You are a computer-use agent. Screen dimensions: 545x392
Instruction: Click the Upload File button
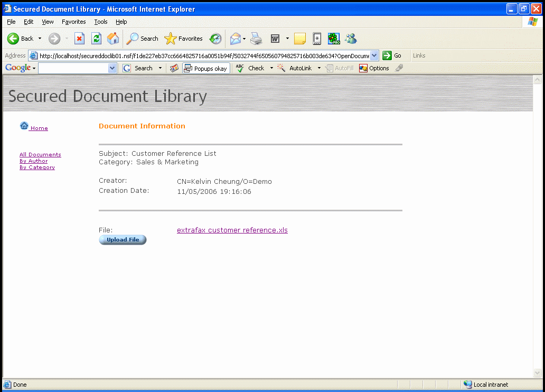point(123,239)
